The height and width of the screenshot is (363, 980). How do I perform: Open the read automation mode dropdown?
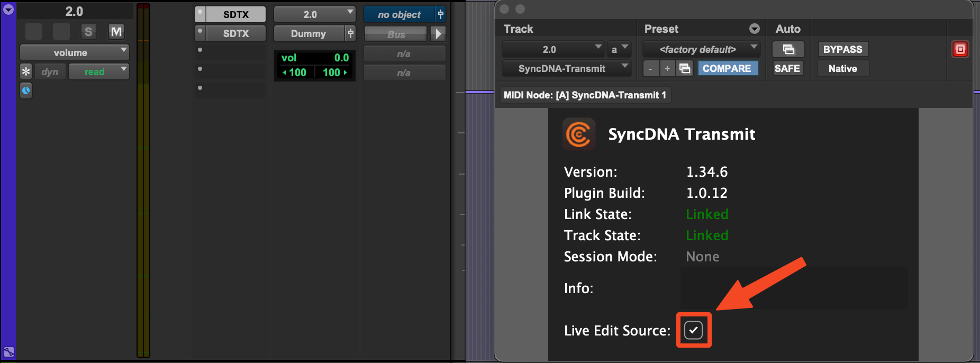[x=99, y=71]
